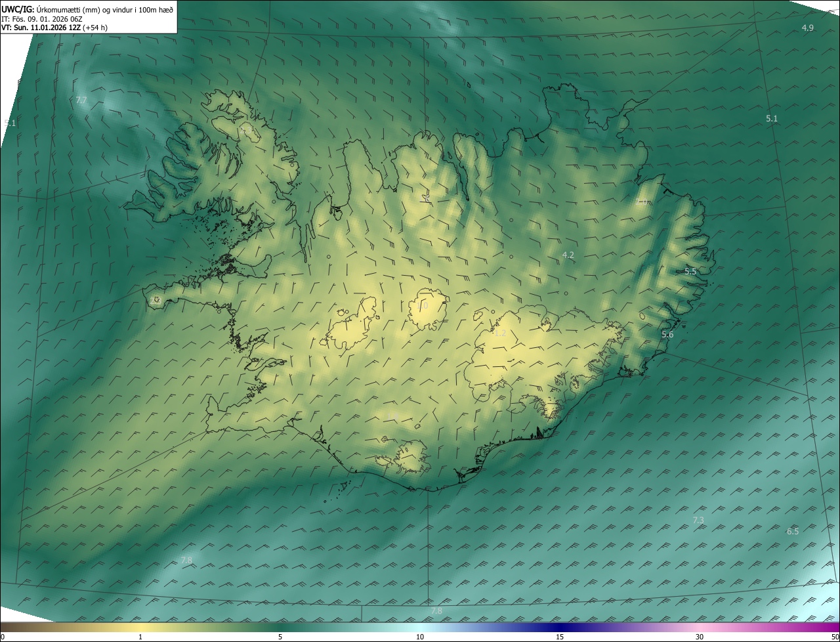Click the colorbar tick label 1
Image resolution: width=840 pixels, height=642 pixels.
140,637
